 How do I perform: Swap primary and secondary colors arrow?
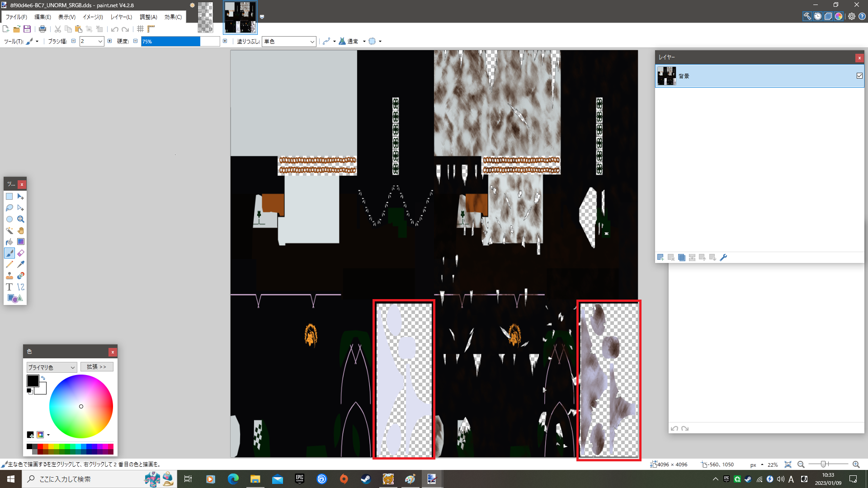(x=43, y=378)
